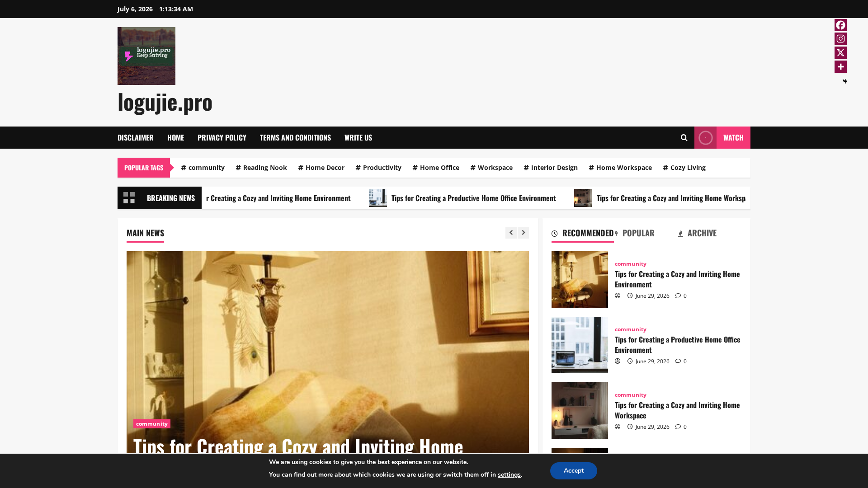Screen dimensions: 868x488
Task: Open recommended article Cozy and Inviting Home Workspace
Action: 677,410
